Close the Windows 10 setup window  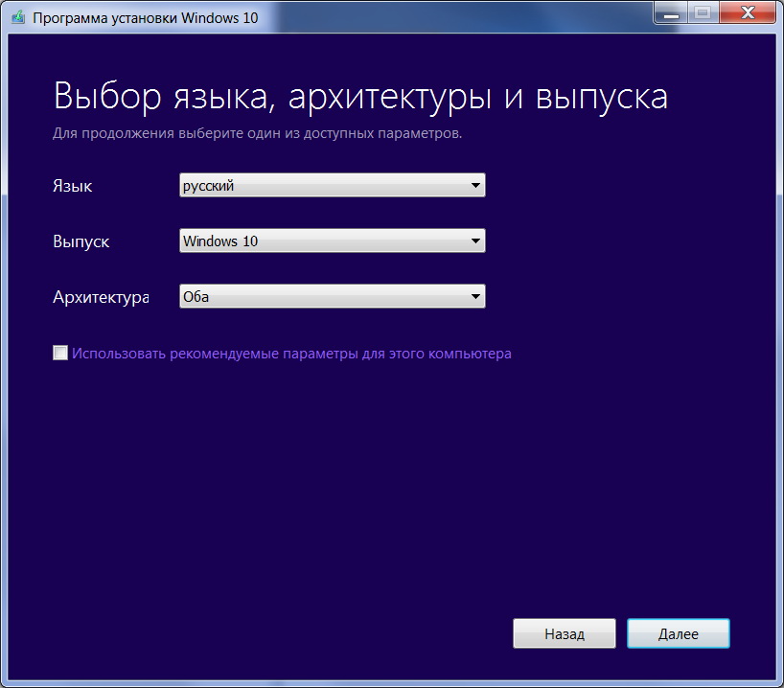coord(748,13)
